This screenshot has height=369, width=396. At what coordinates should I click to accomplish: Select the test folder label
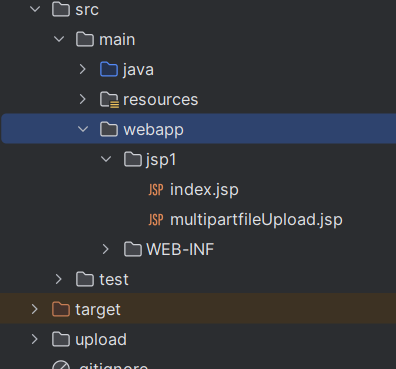tap(114, 279)
